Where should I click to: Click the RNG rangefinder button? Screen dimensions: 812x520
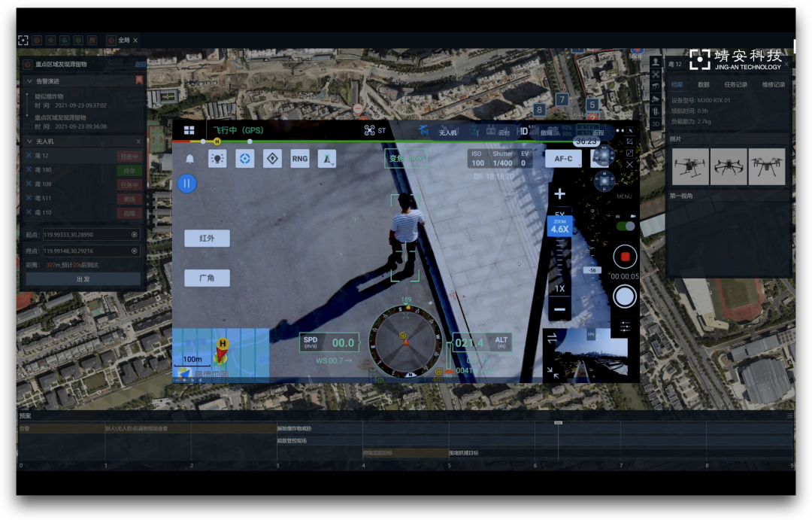click(x=300, y=159)
